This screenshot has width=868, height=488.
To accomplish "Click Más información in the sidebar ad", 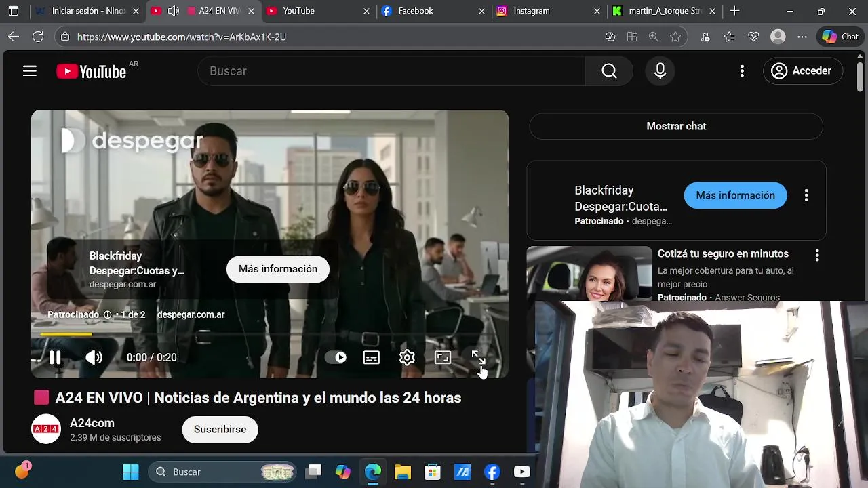I will coord(735,195).
